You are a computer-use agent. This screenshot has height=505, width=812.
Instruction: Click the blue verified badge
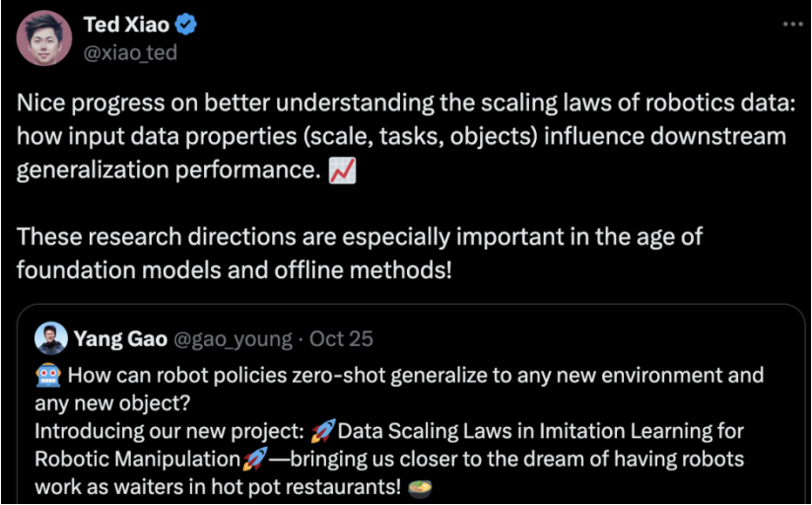[x=186, y=26]
